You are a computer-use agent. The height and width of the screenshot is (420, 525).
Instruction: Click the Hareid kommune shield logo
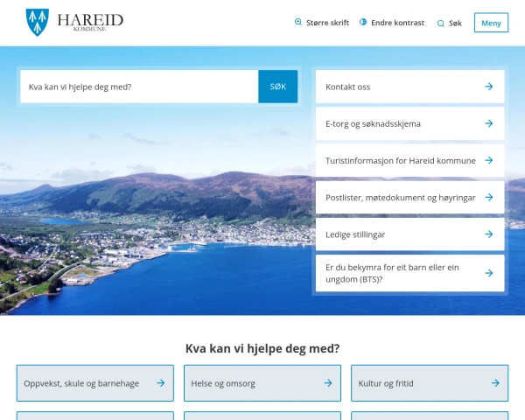[x=38, y=22]
